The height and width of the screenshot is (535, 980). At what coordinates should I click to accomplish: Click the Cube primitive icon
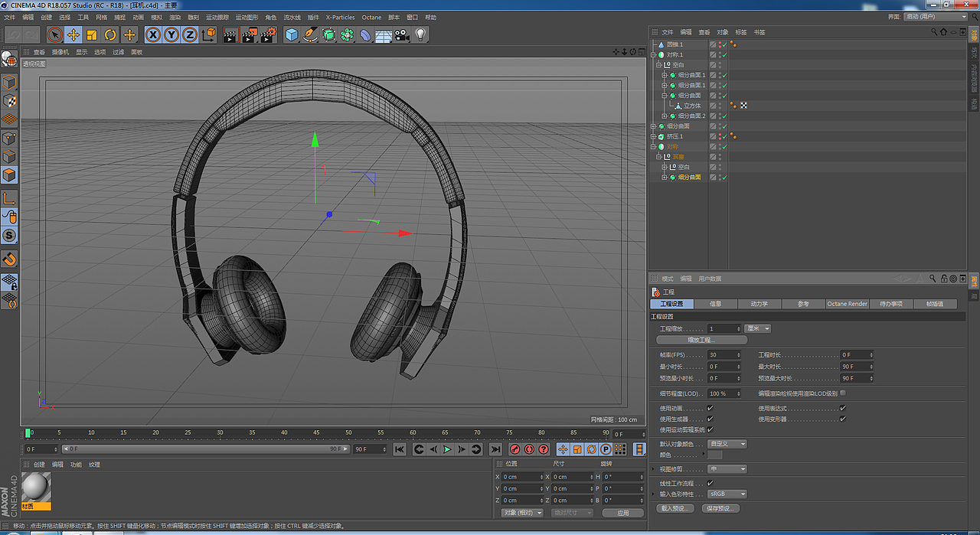coord(292,34)
